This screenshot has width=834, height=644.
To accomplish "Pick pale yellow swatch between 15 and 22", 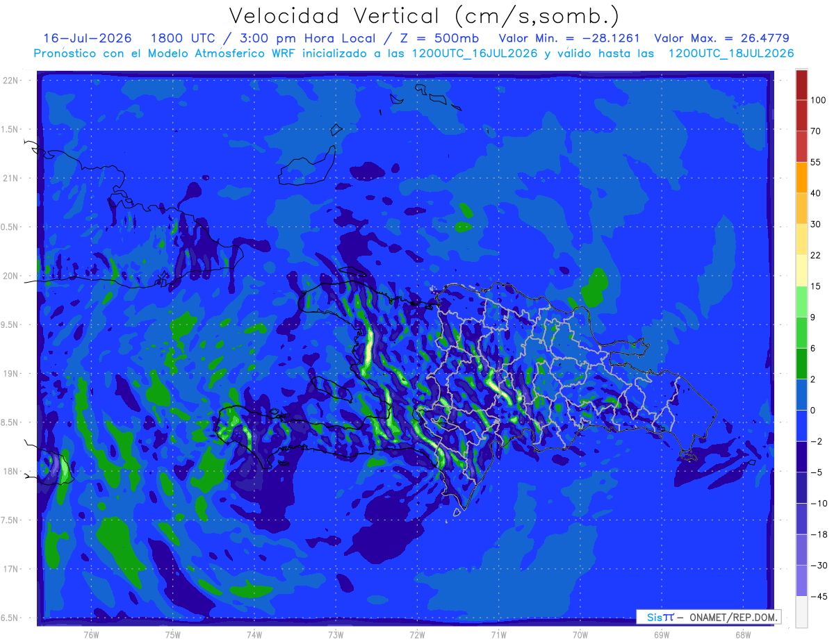I will (x=801, y=270).
